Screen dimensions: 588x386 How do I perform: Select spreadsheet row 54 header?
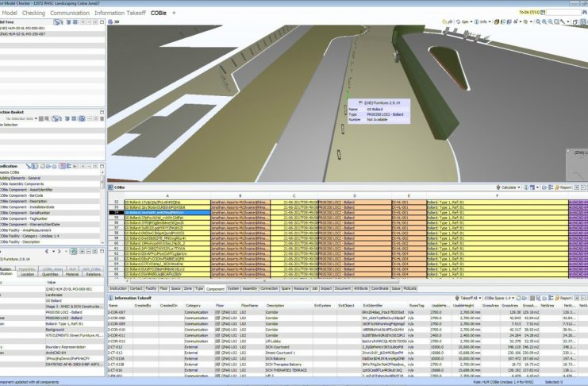pos(115,213)
